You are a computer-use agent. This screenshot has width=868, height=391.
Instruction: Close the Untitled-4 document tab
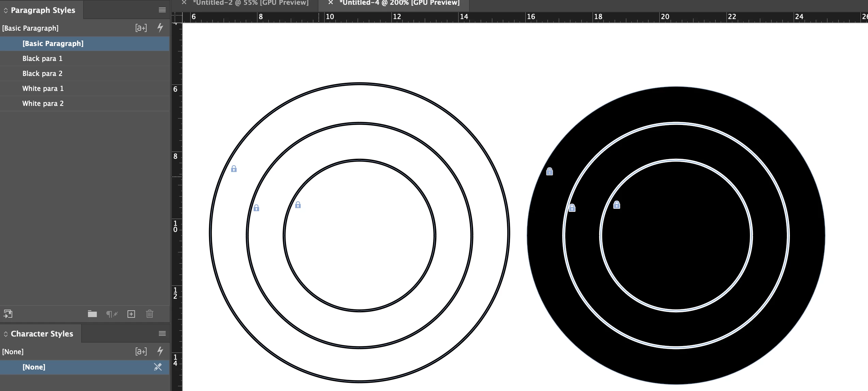(x=330, y=3)
